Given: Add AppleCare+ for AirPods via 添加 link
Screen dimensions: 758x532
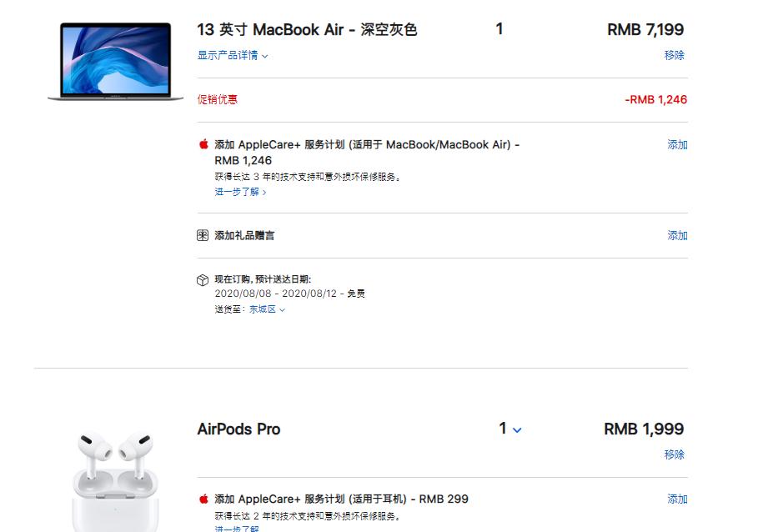Looking at the screenshot, I should pos(677,499).
